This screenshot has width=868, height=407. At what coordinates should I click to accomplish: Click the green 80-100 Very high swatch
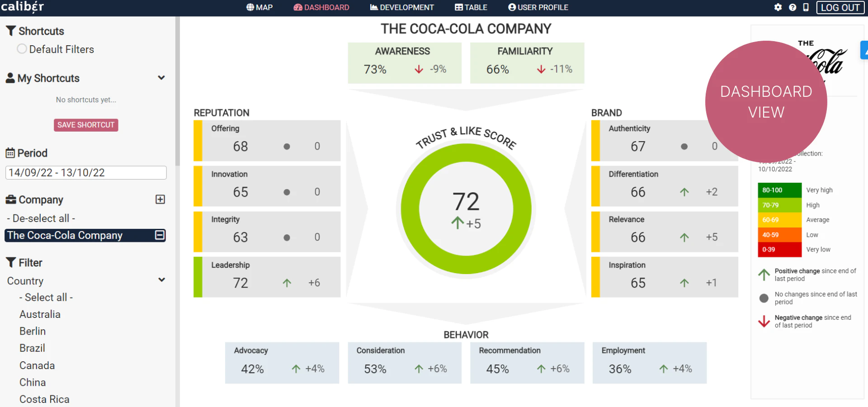pos(779,190)
